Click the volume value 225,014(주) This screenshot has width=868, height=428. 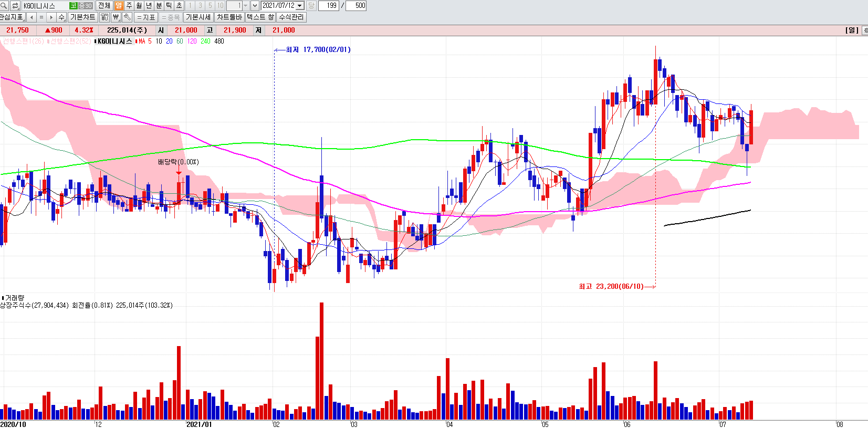(x=127, y=30)
